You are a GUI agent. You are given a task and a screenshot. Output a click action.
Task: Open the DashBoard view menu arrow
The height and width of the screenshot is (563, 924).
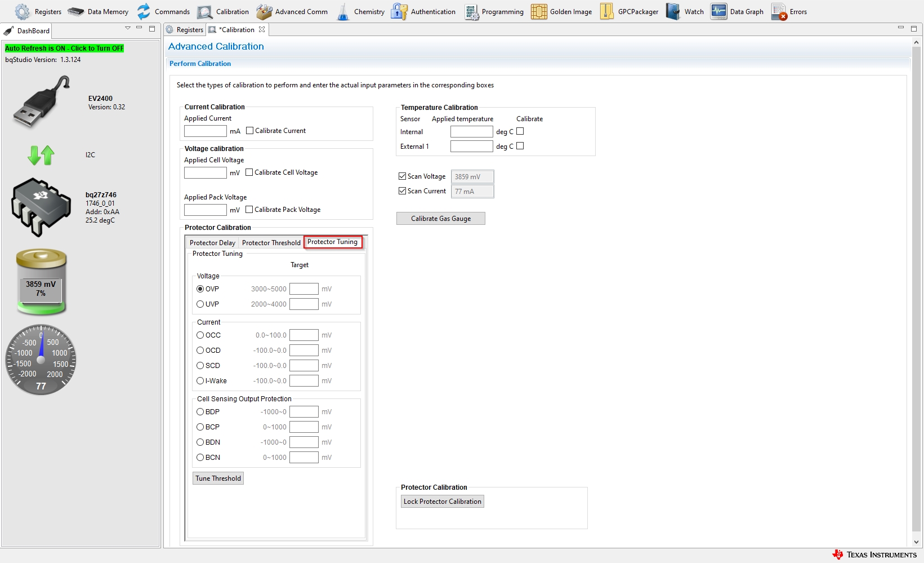pyautogui.click(x=128, y=28)
